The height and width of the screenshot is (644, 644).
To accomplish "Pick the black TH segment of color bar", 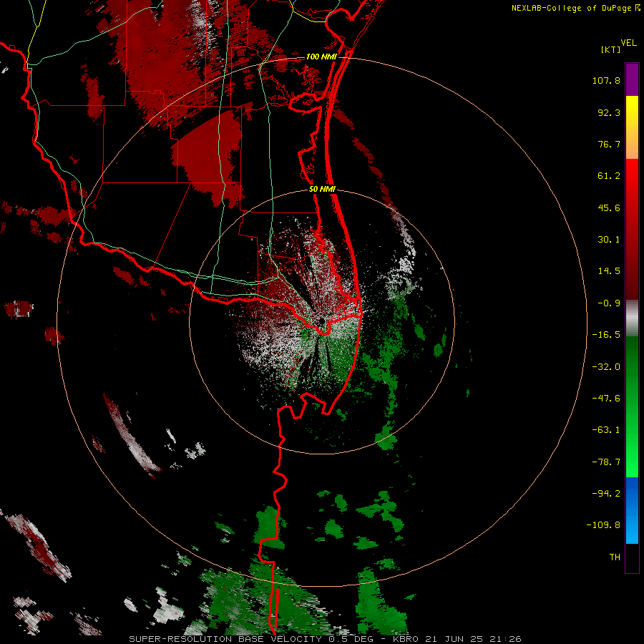I will (632, 558).
